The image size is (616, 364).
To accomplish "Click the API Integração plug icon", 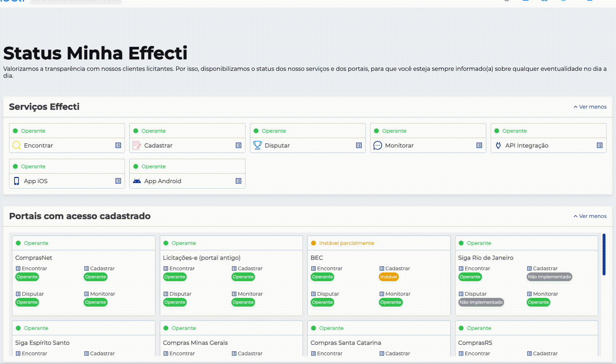I will [x=498, y=145].
